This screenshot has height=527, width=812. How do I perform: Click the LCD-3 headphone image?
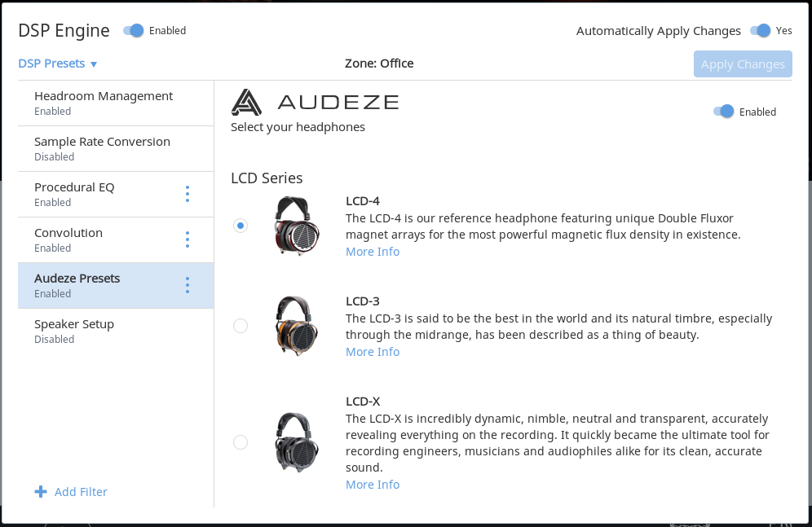click(297, 326)
